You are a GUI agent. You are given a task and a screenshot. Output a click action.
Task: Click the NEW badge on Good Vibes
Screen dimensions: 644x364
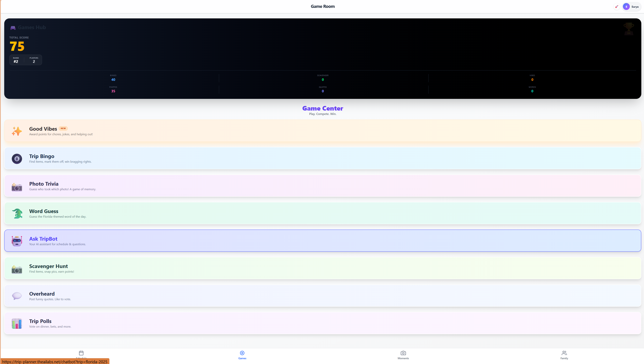pos(63,128)
